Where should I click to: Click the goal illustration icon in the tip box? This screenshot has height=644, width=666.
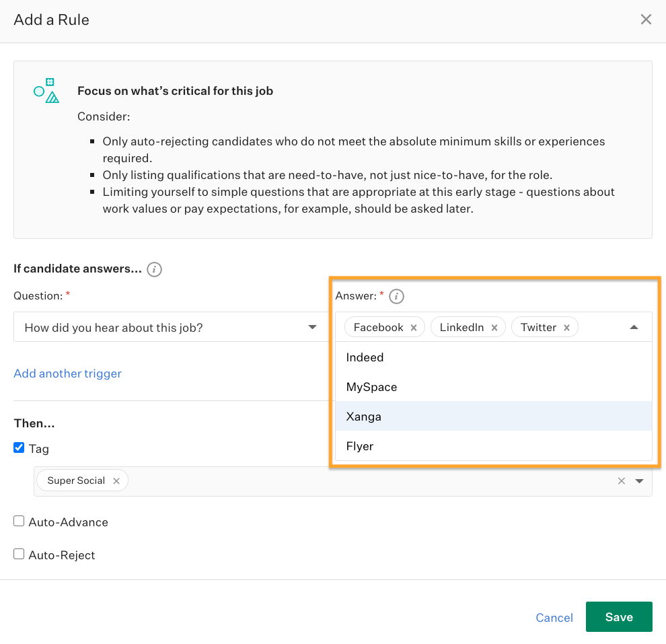click(46, 90)
